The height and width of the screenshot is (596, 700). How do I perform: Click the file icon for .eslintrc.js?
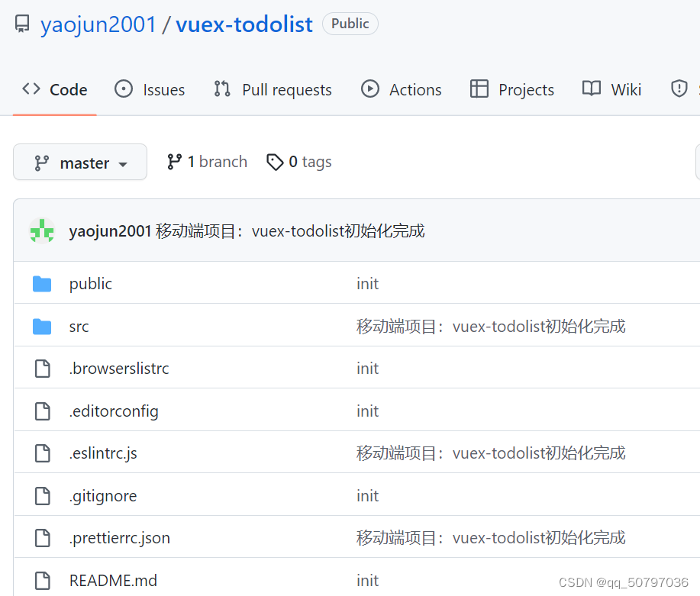[43, 453]
